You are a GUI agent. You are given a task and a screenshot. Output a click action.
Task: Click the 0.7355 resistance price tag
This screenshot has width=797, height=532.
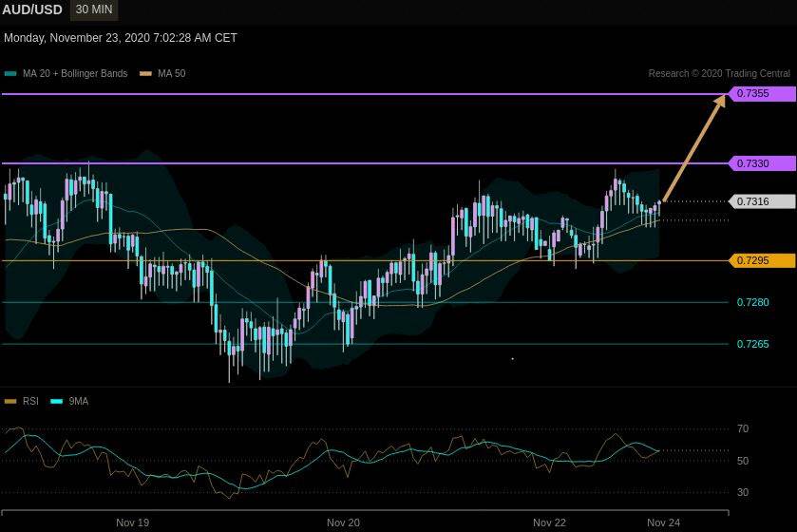pos(762,93)
